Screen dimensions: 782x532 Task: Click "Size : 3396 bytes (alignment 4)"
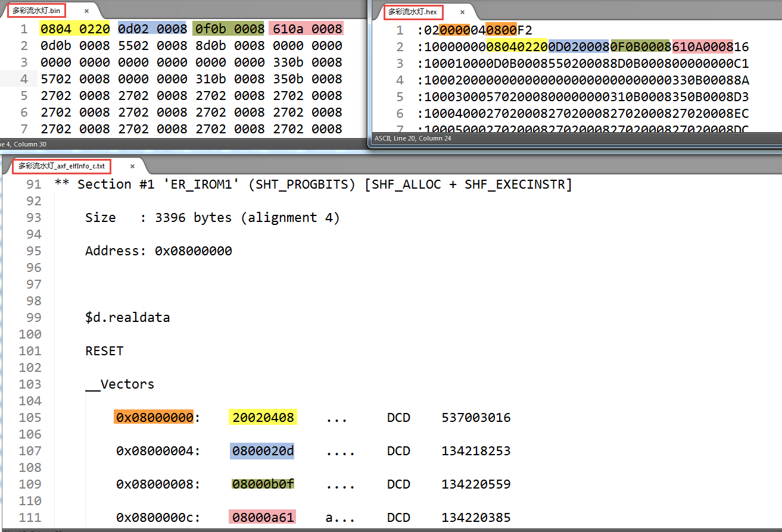pyautogui.click(x=212, y=217)
